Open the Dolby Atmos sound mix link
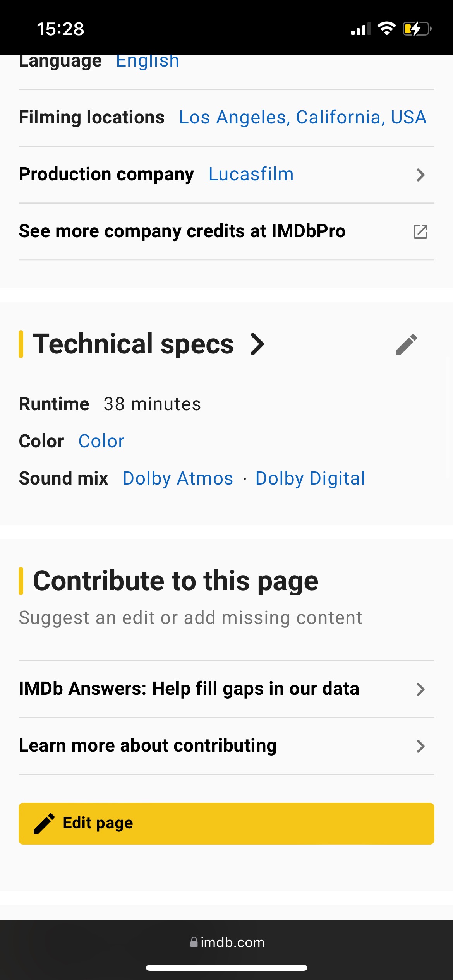The image size is (453, 980). [x=178, y=478]
